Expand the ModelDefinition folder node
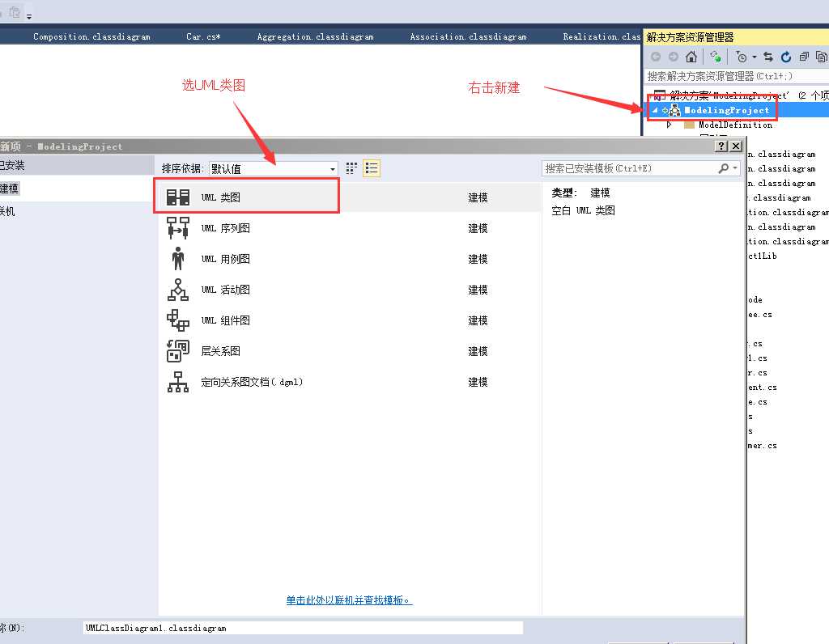The image size is (829, 644). pos(670,125)
